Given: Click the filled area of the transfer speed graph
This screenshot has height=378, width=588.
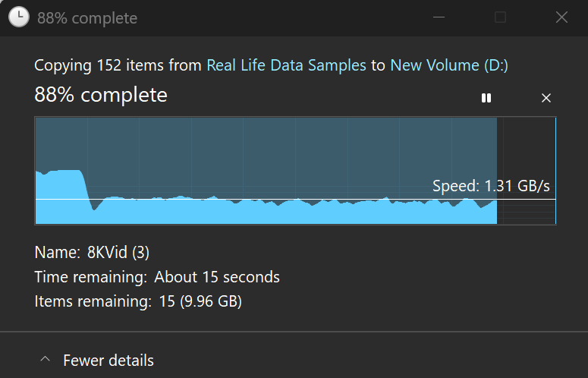Looking at the screenshot, I should tap(266, 213).
